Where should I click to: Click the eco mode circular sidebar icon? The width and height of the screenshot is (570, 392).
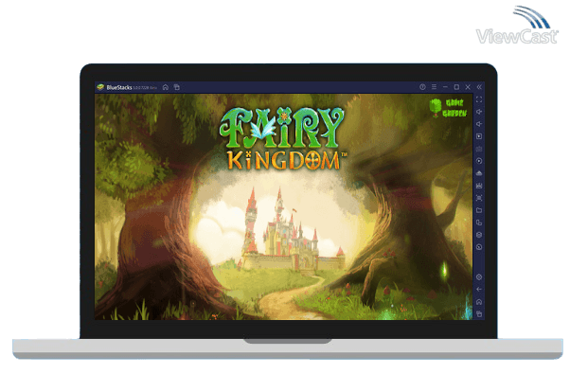tap(479, 247)
